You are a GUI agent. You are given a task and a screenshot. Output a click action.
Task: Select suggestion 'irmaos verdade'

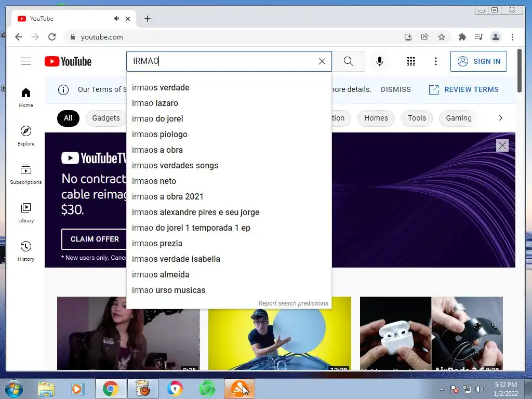tap(229, 87)
